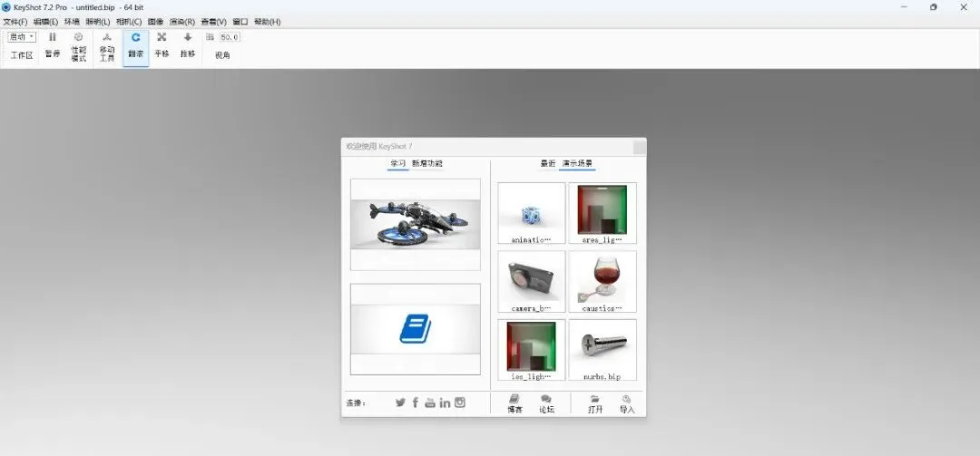Image resolution: width=980 pixels, height=456 pixels.
Task: Open the 博客 blog button
Action: click(515, 404)
